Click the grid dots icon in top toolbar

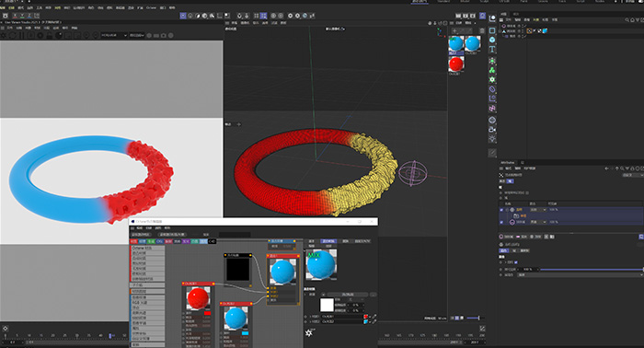pos(257,16)
